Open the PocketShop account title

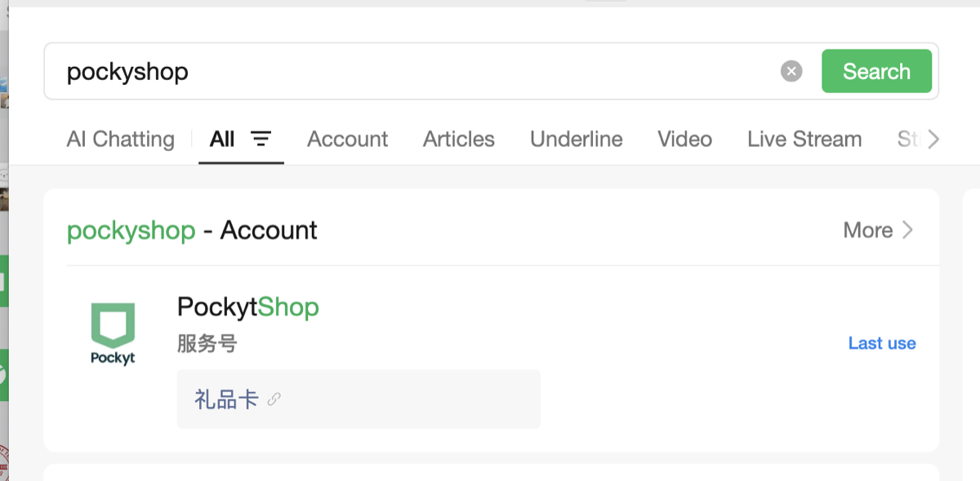tap(248, 307)
